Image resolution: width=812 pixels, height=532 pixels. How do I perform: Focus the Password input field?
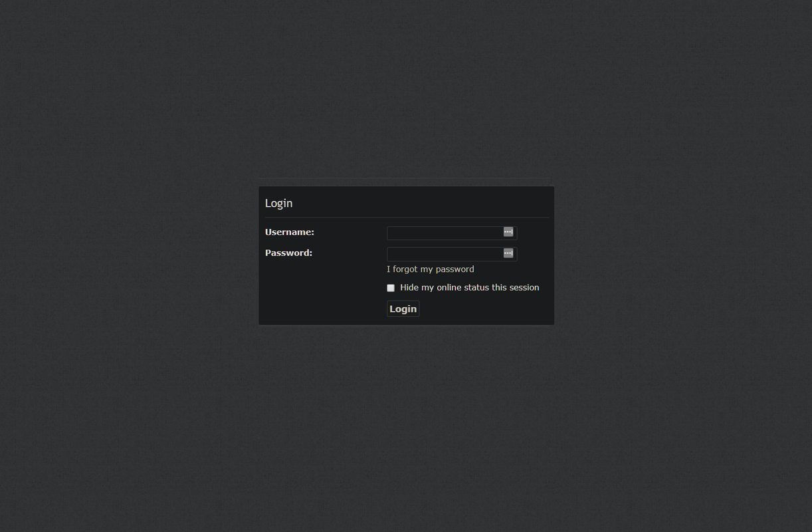pyautogui.click(x=452, y=254)
